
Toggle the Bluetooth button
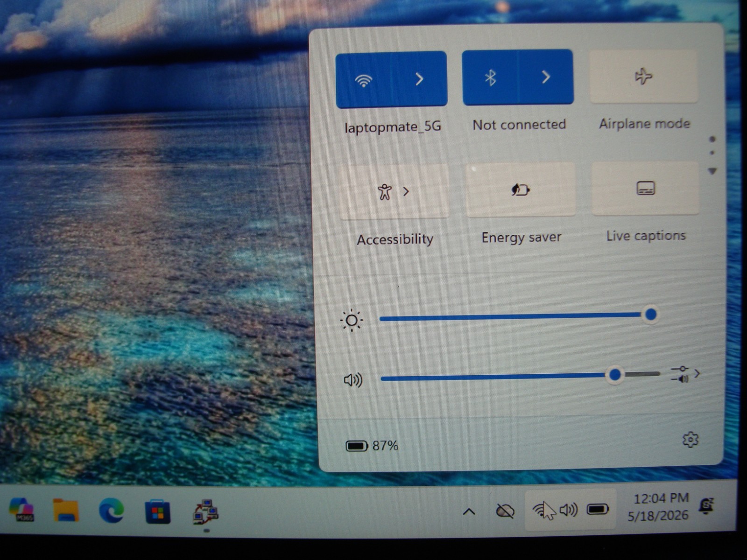coord(490,77)
